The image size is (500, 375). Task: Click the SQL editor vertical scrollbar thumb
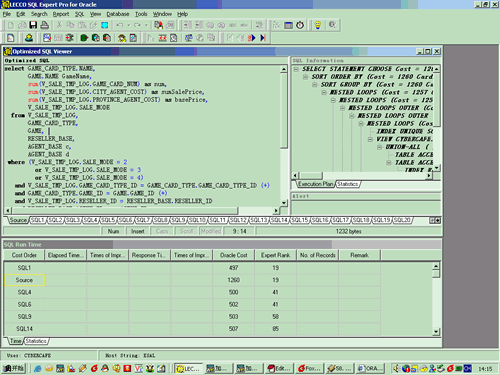click(284, 111)
